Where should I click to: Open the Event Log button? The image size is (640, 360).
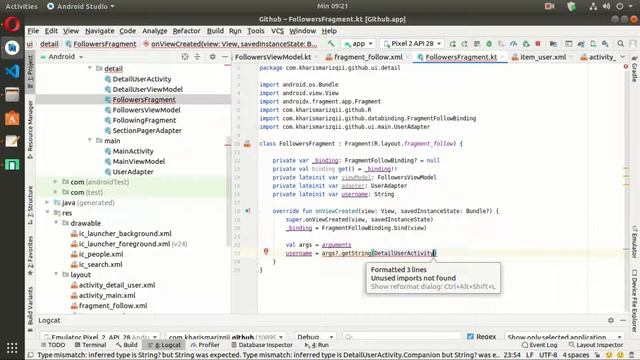[x=540, y=345]
